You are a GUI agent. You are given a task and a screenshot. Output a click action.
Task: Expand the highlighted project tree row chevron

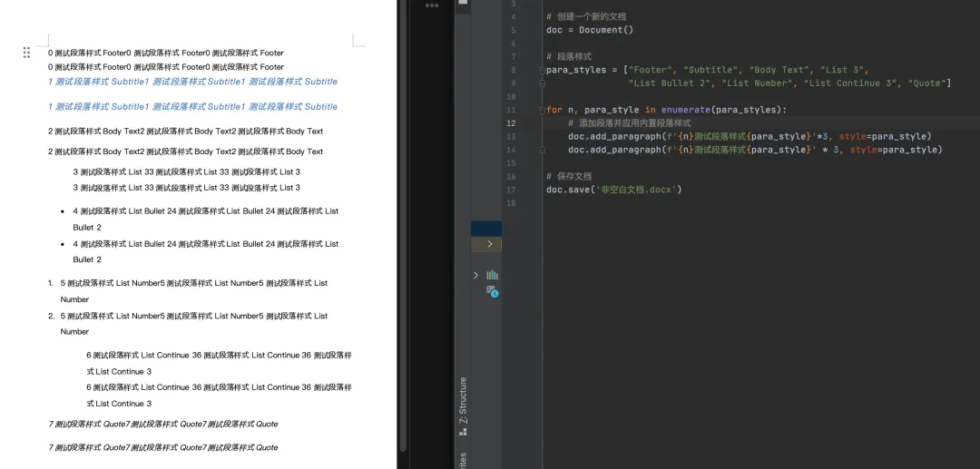(x=489, y=243)
